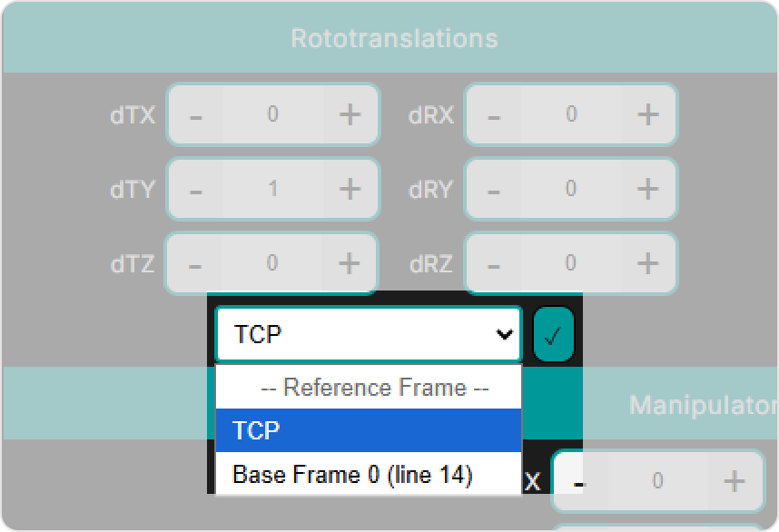Confirm reference frame with checkmark button
This screenshot has width=779, height=532.
click(553, 335)
